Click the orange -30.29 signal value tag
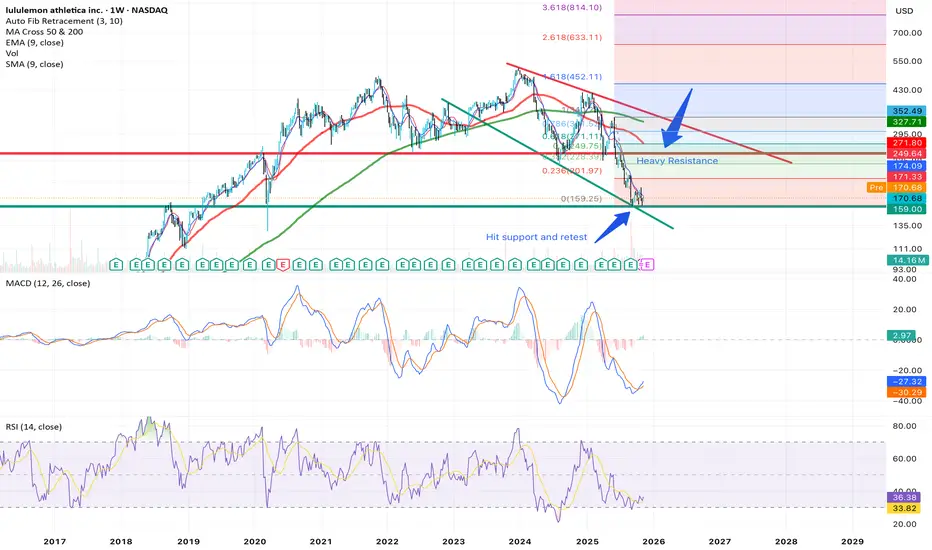 tap(907, 392)
